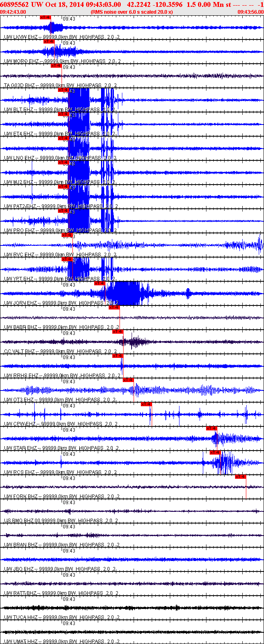Select the red pick flag on MJ2 trace
Screen dimensions: 264x644
[63, 162]
